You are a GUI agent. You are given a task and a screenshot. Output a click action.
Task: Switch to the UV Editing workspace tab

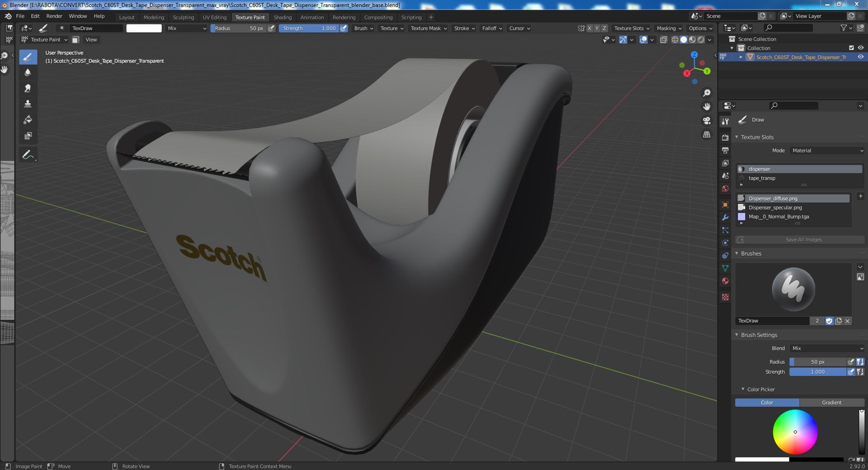tap(214, 17)
